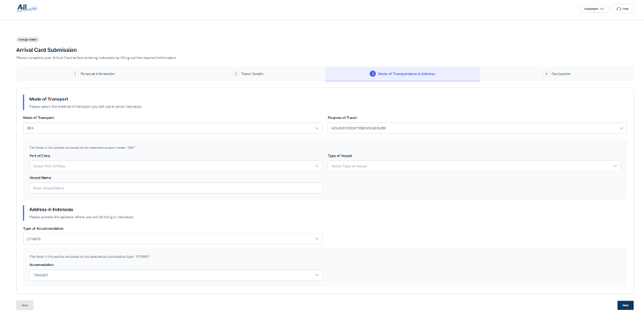This screenshot has width=644, height=317.
Task: Click the All Indonesia logo
Action: (27, 8)
